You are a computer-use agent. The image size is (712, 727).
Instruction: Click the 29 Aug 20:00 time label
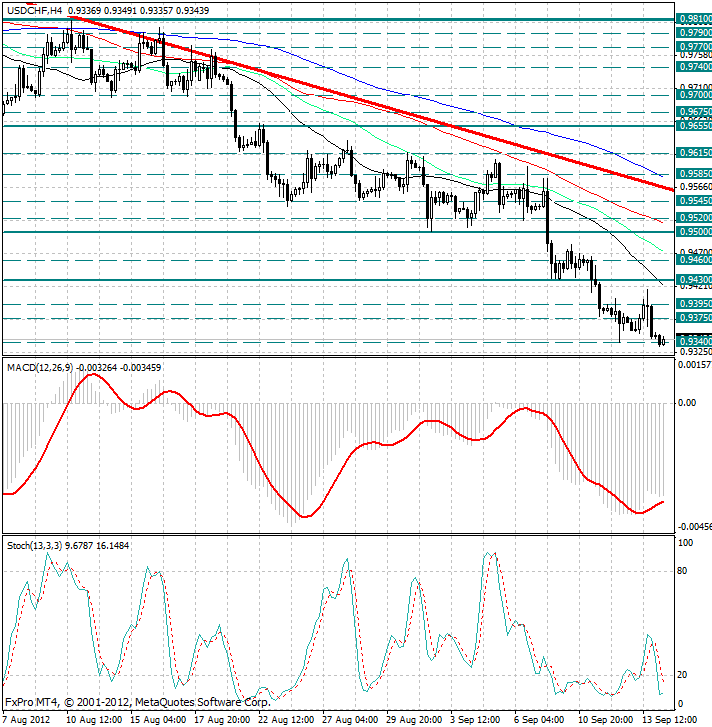coord(413,720)
